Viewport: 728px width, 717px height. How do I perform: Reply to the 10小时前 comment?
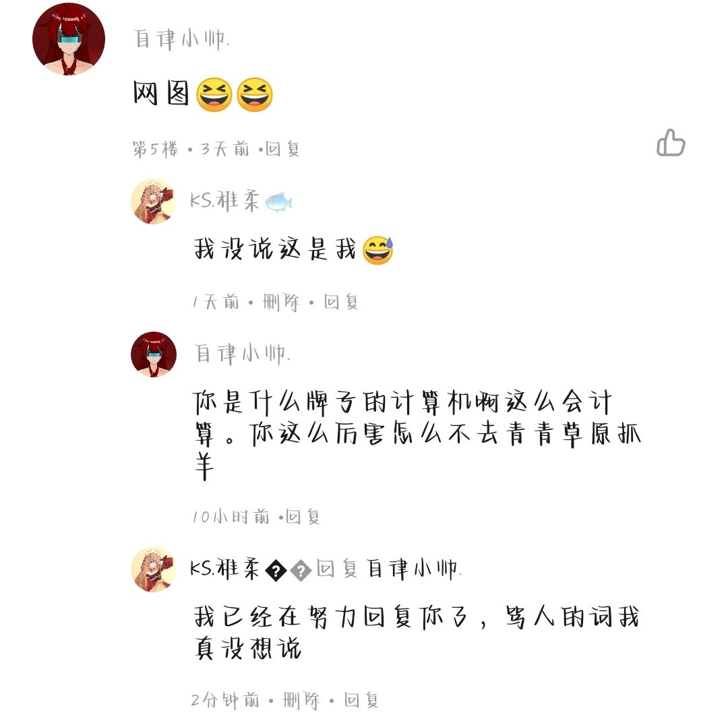tap(302, 516)
